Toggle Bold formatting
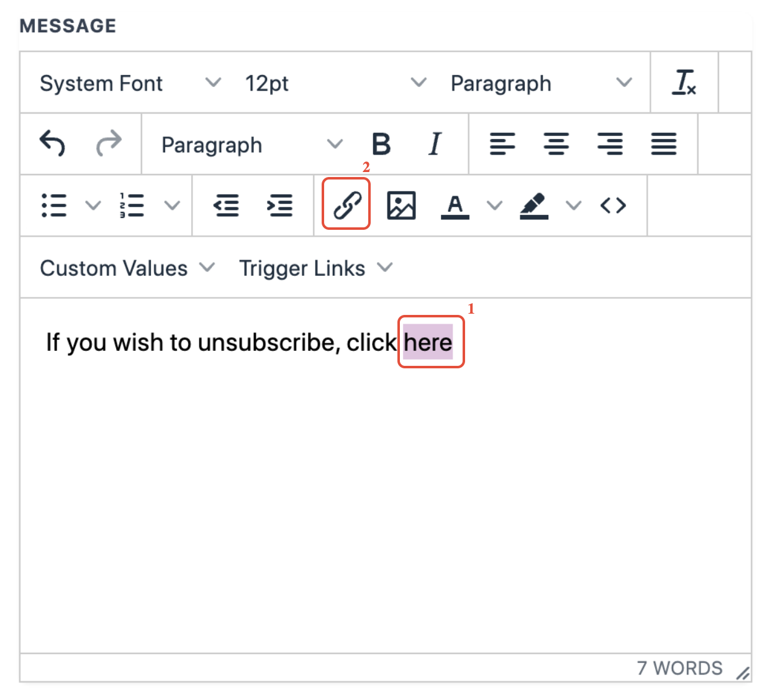 point(381,144)
